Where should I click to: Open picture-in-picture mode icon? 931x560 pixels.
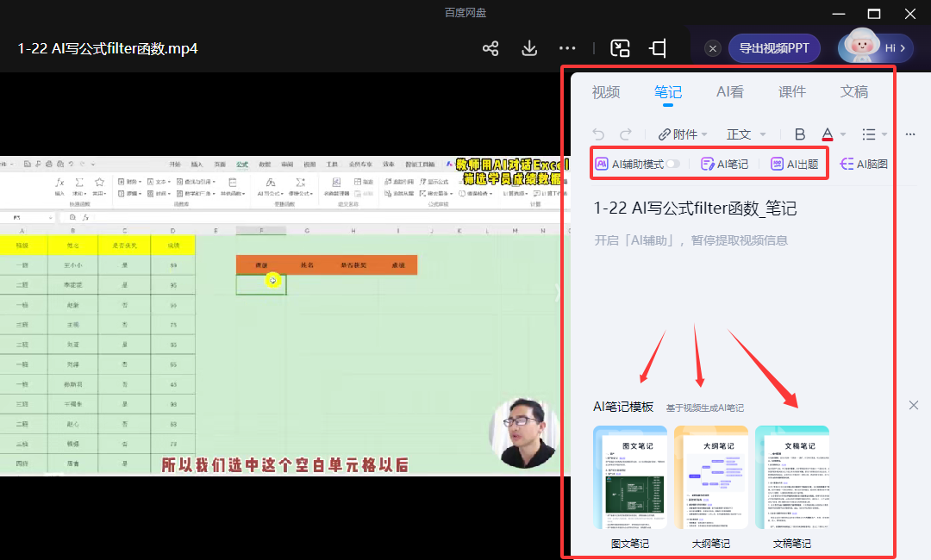point(620,49)
